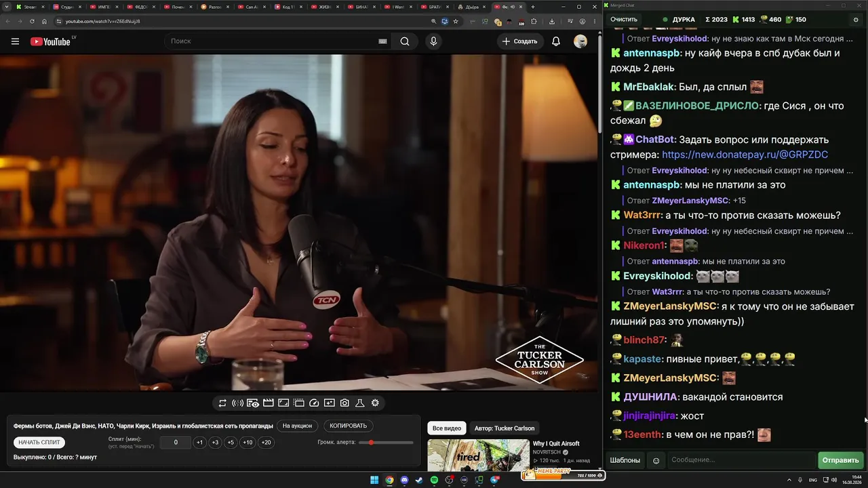Open settings gear in the video toolbar
This screenshot has height=488, width=868.
tap(375, 403)
